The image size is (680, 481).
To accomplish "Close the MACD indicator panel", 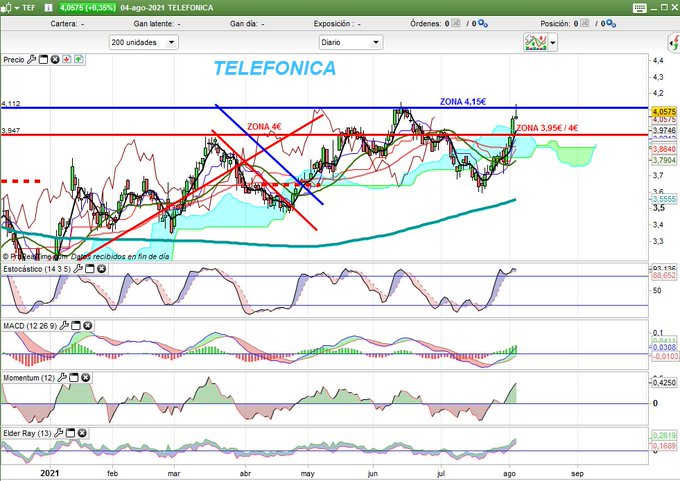I will tap(88, 325).
